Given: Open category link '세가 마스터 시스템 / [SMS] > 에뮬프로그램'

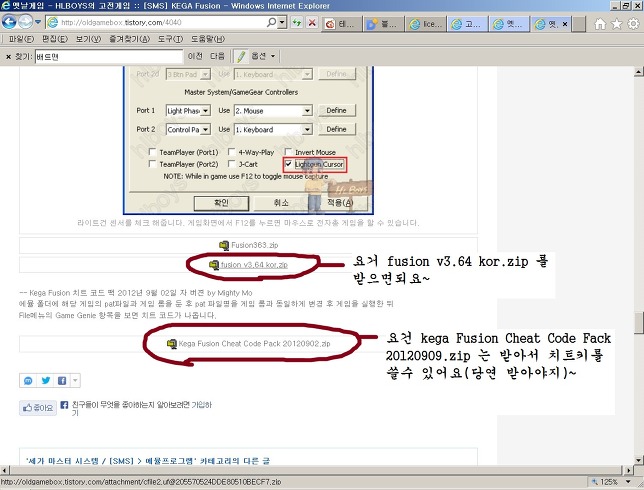Looking at the screenshot, I should 110,461.
